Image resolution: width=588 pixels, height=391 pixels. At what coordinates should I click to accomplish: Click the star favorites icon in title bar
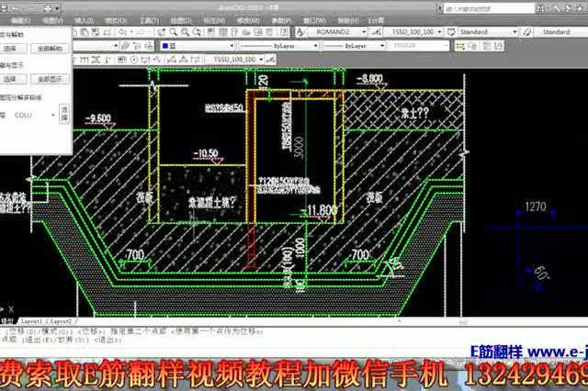(579, 8)
